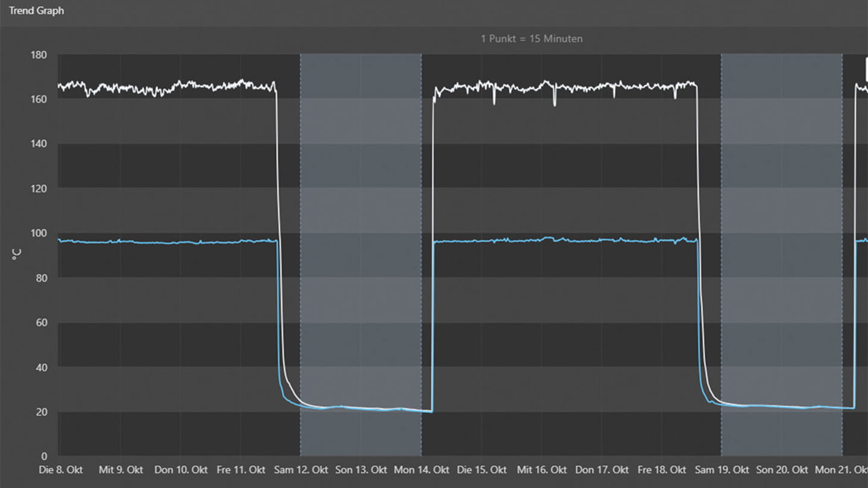Click the 180 value on temperature axis

click(39, 55)
